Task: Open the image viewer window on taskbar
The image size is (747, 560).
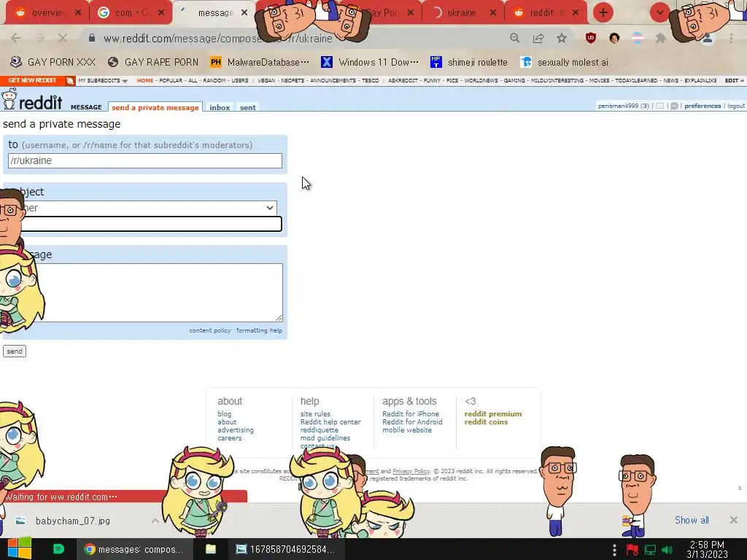Action: pos(286,549)
